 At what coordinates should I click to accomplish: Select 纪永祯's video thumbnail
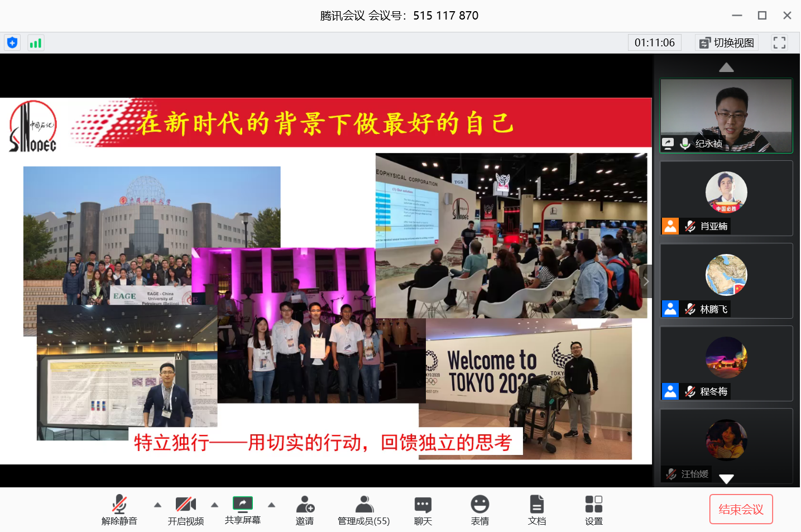tap(726, 116)
